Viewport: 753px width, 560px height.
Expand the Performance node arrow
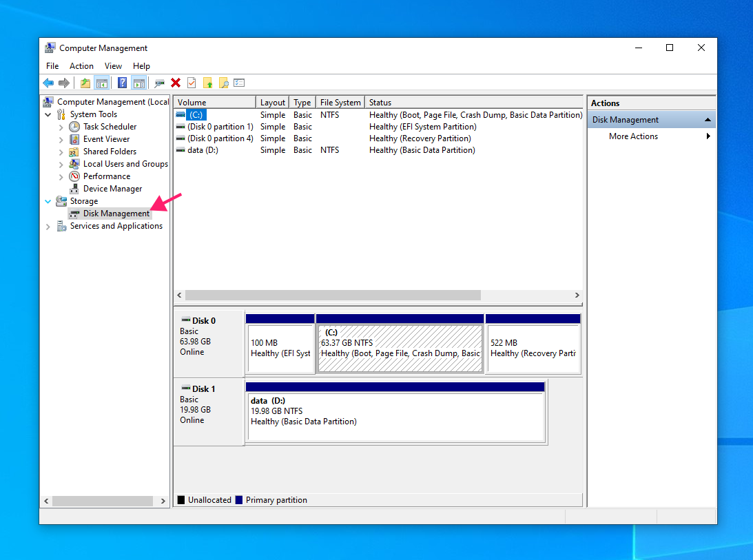click(61, 177)
